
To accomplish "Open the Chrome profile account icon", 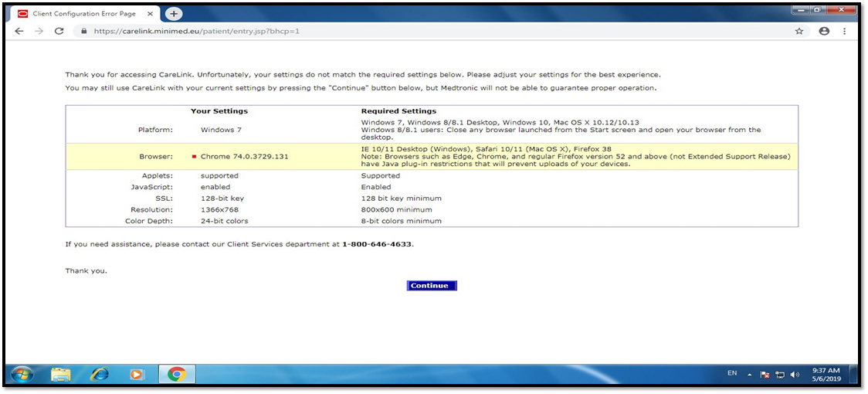I will (x=824, y=31).
